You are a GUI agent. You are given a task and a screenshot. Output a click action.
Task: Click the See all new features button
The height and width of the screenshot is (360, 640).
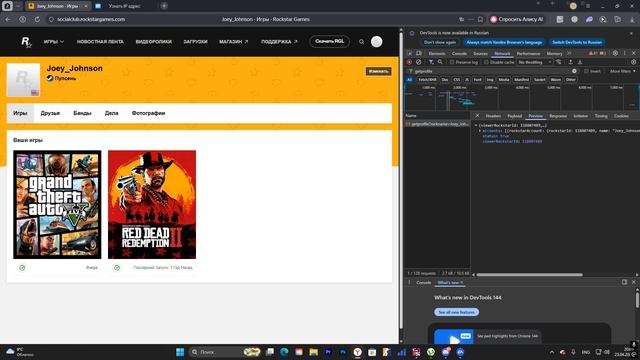click(456, 312)
